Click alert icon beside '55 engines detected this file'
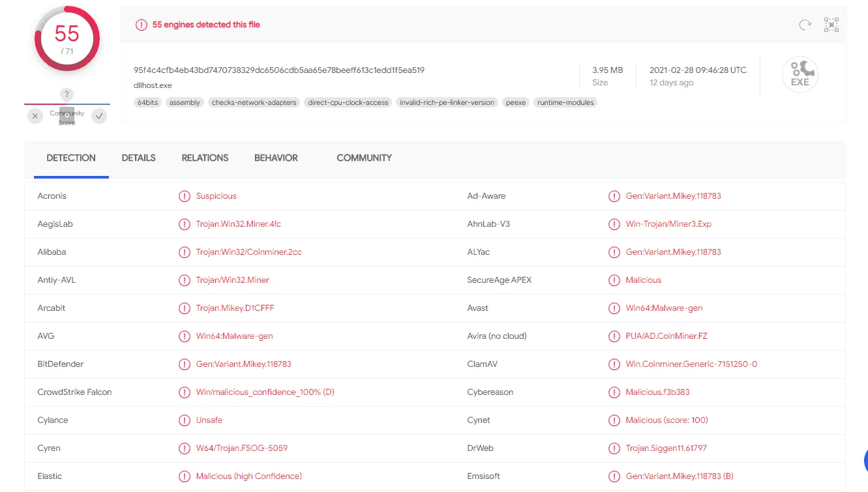This screenshot has width=868, height=492. [x=142, y=25]
